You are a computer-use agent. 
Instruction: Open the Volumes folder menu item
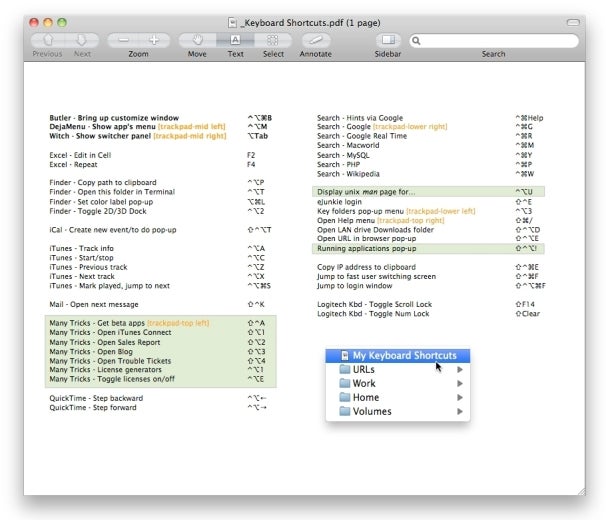coord(398,411)
